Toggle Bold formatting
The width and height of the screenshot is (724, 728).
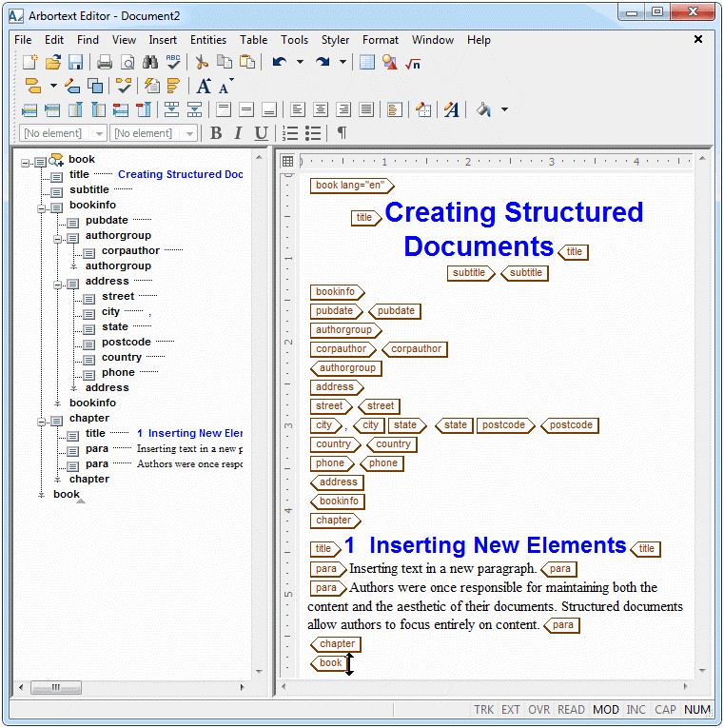tap(216, 133)
